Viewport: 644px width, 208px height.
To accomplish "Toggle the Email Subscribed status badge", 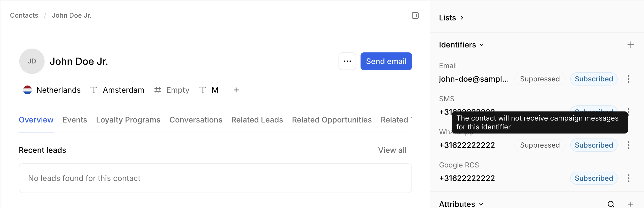I will coord(594,79).
